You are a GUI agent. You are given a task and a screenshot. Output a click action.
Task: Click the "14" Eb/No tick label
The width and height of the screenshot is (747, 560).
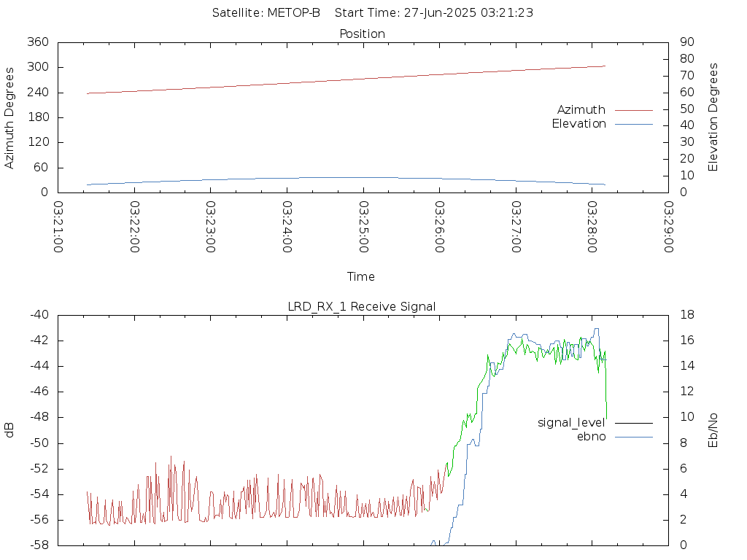[687, 366]
